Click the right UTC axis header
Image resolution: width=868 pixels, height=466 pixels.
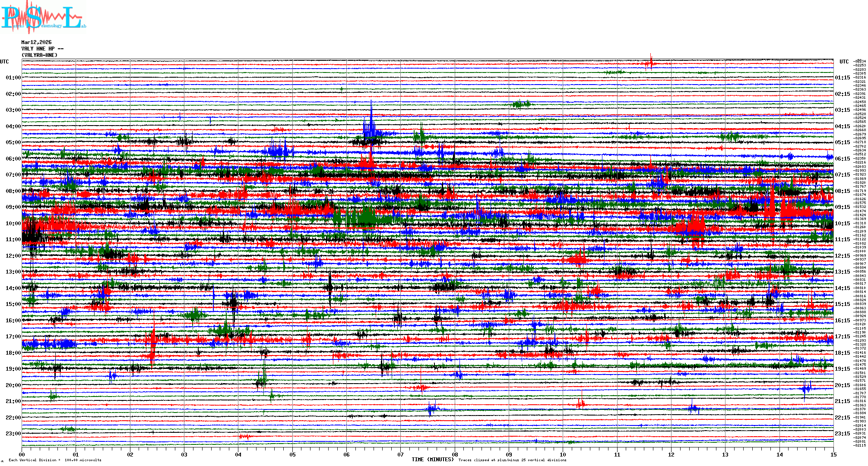[844, 62]
